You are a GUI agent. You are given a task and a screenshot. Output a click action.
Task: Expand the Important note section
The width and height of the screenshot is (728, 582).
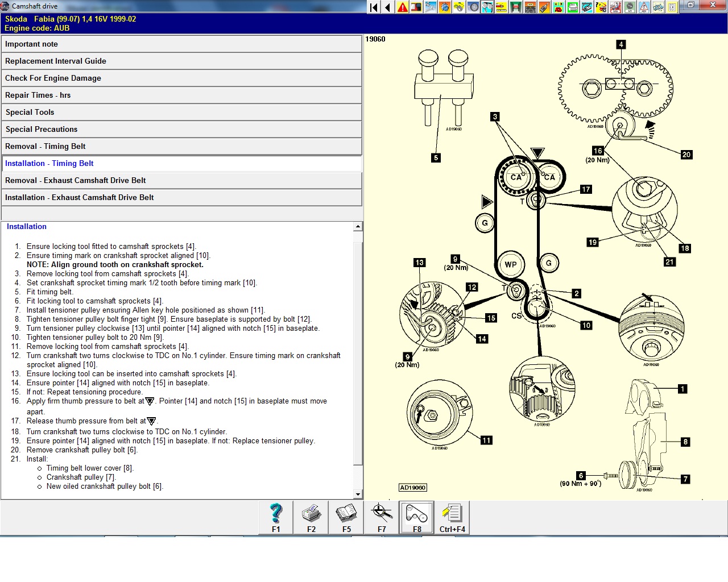(x=181, y=44)
